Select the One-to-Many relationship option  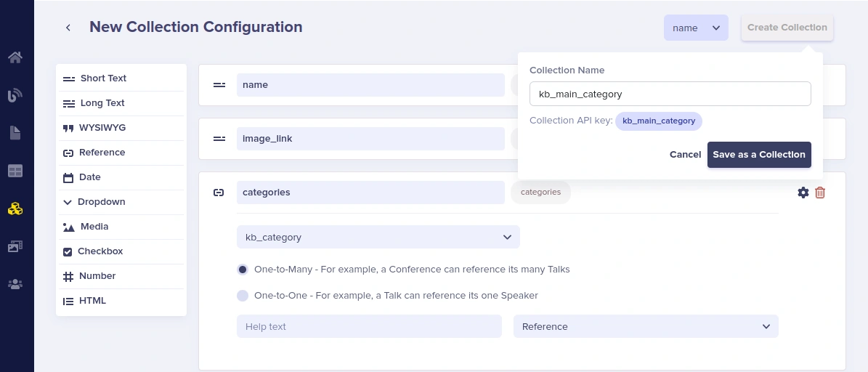[243, 270]
